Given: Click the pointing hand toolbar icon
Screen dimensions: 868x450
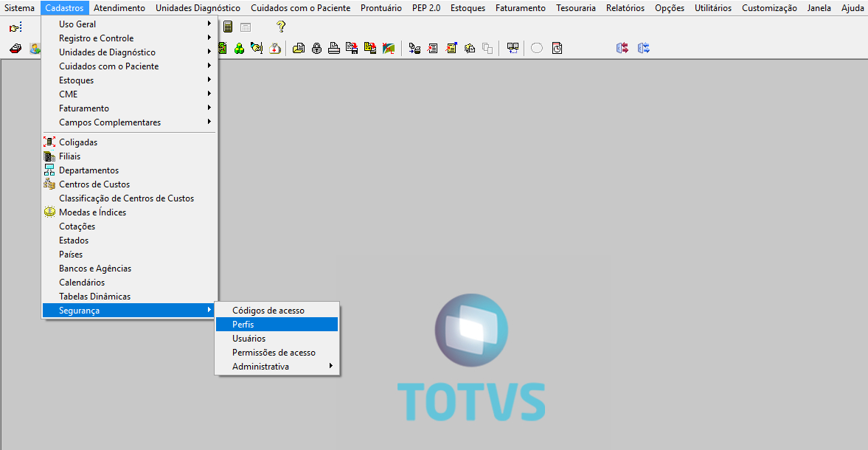Looking at the screenshot, I should pyautogui.click(x=15, y=27).
